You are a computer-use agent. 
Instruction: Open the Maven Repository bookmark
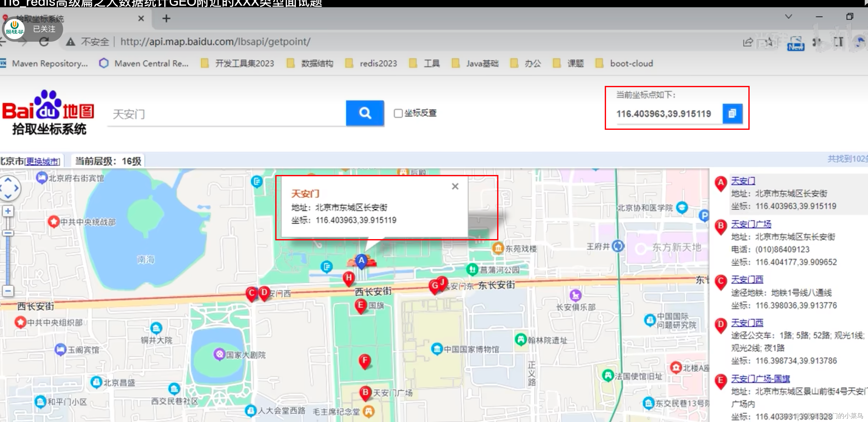pyautogui.click(x=44, y=63)
